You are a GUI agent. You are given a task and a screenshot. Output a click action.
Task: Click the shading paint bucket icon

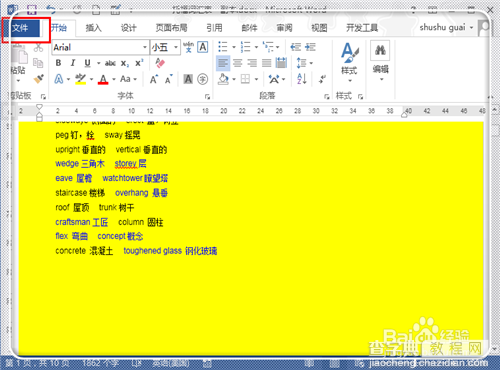223,79
